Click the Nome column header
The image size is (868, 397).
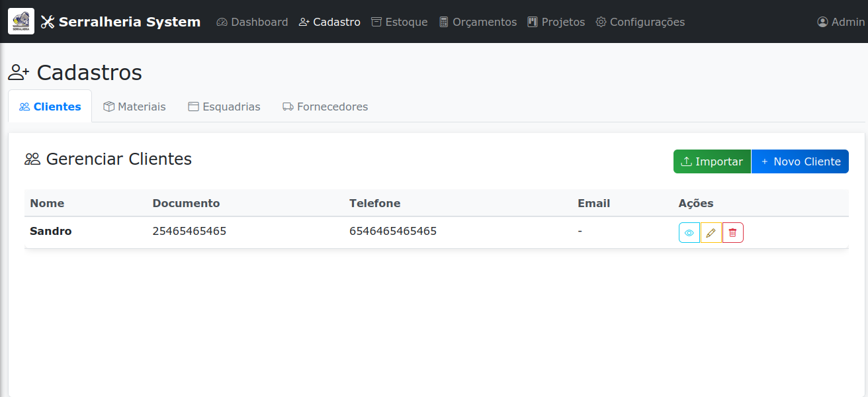(47, 203)
